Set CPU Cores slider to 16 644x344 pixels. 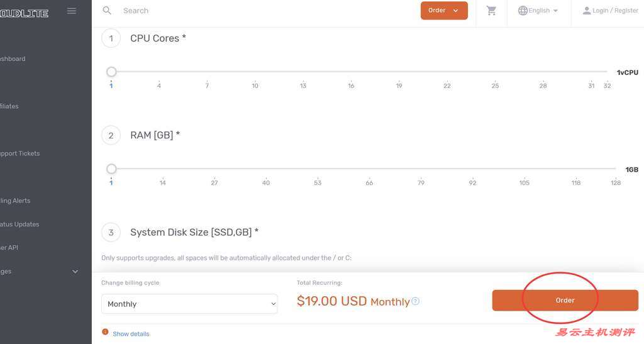pos(351,72)
